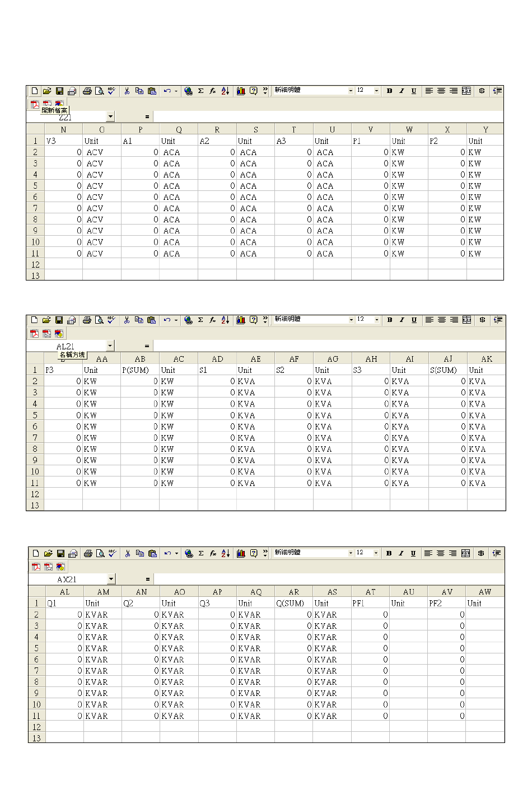Click Merge and Center in AL21 spreadsheet
The width and height of the screenshot is (532, 799).
466,320
